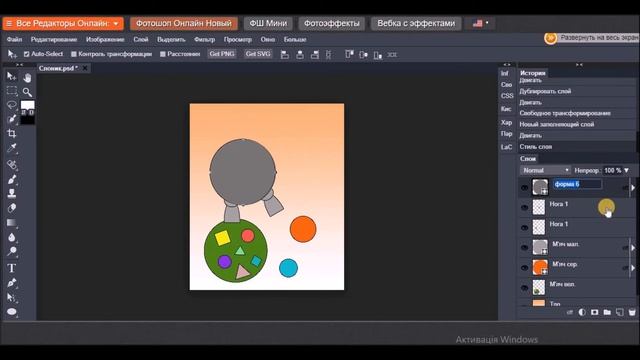The height and width of the screenshot is (360, 640).
Task: Open the Изображение menu
Action: click(x=105, y=40)
